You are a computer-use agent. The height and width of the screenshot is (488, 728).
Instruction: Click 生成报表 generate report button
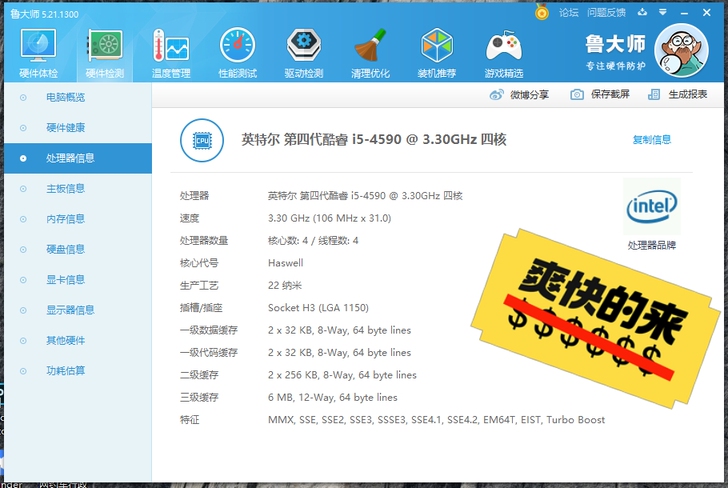pyautogui.click(x=677, y=95)
